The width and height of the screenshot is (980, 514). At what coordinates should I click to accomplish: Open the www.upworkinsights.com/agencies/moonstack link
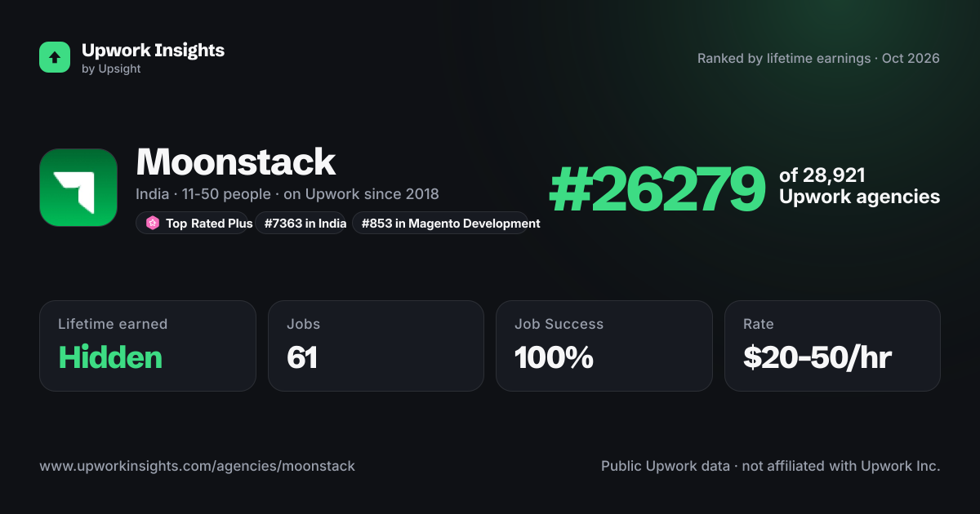click(198, 467)
